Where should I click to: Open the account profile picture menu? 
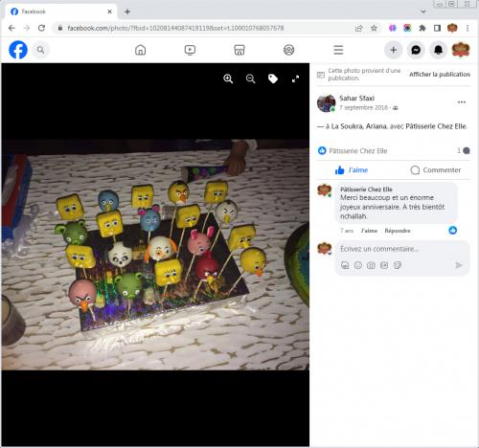(x=461, y=50)
